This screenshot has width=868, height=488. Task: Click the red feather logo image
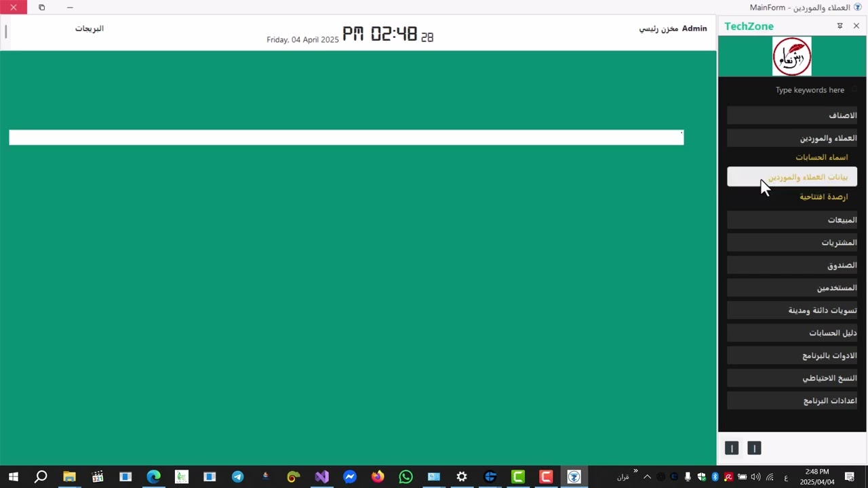792,56
